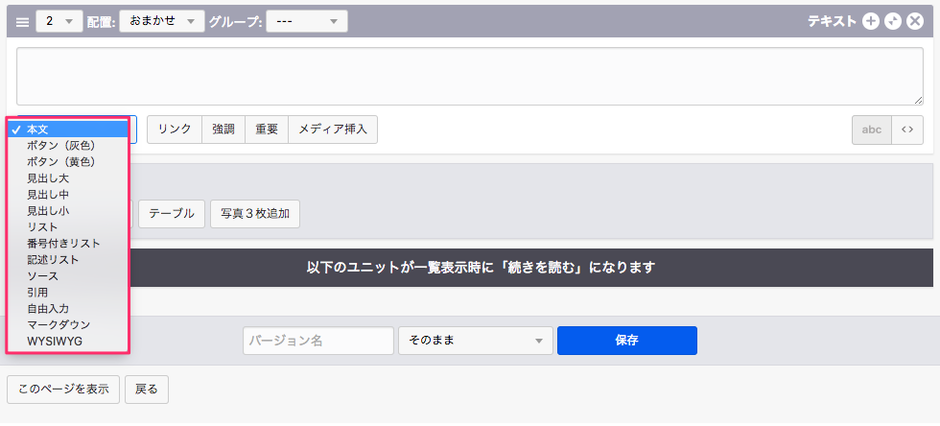
Task: Open the そのまま status dropdown
Action: 475,340
